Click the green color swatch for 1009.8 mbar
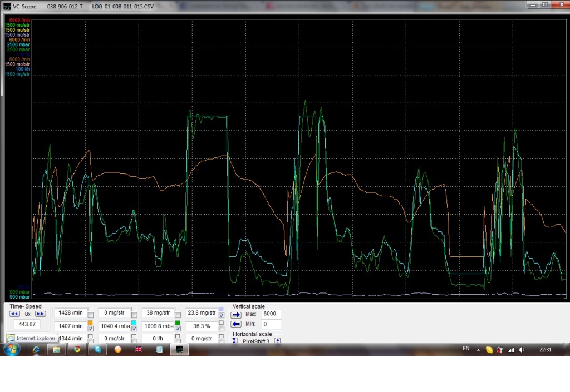The image size is (570, 392). tap(178, 323)
